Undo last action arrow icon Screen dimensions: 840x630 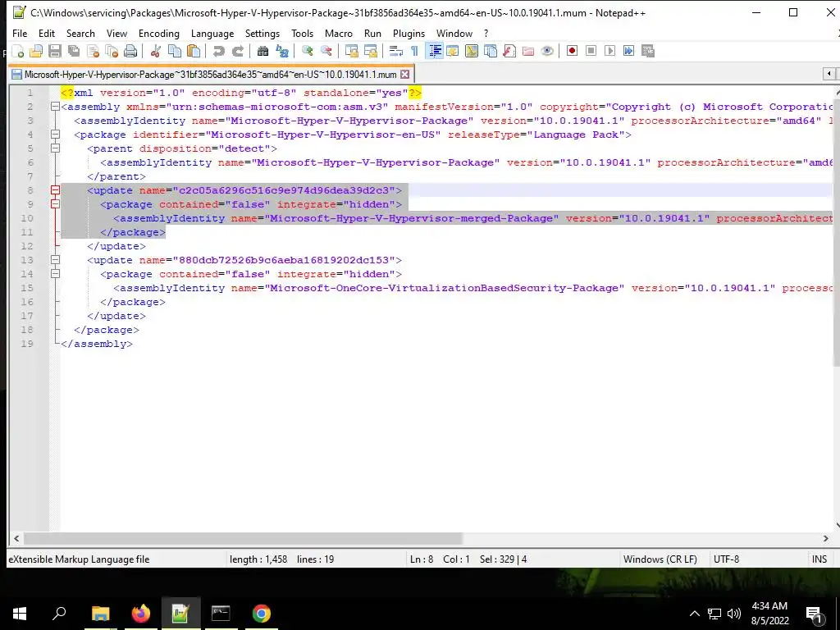click(x=218, y=51)
